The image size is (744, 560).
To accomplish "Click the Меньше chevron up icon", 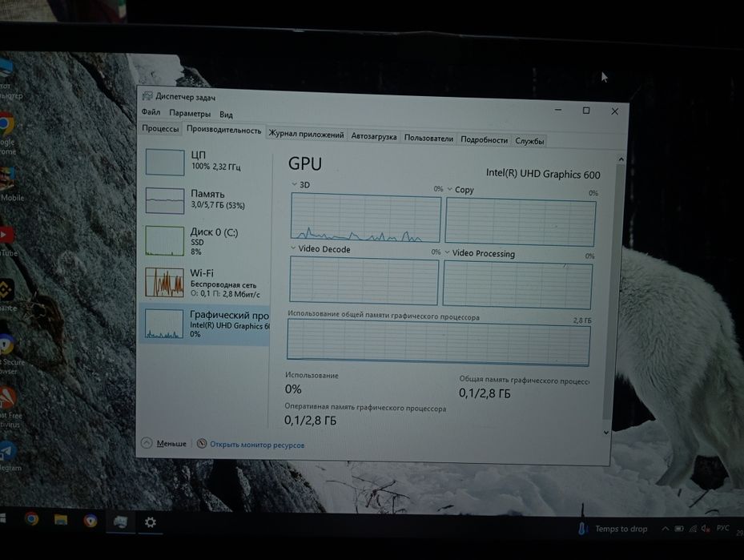I will pos(147,443).
